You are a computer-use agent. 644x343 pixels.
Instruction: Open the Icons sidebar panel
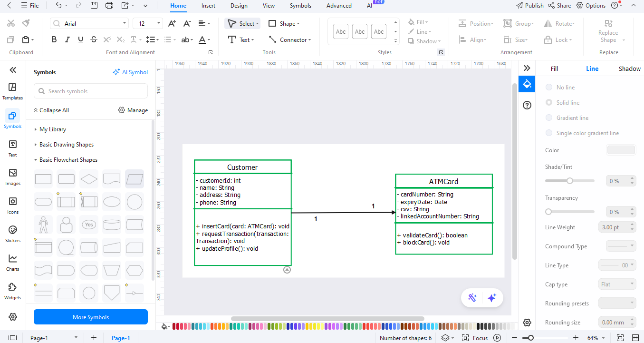[13, 205]
